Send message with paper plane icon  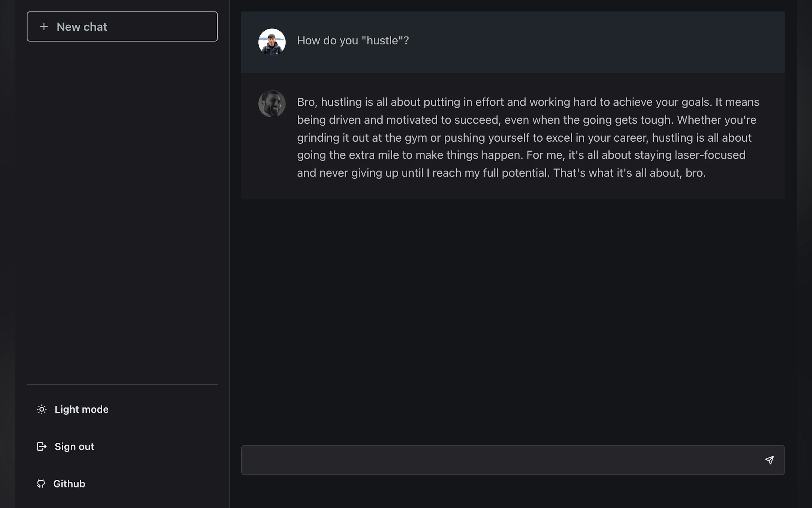(x=769, y=460)
